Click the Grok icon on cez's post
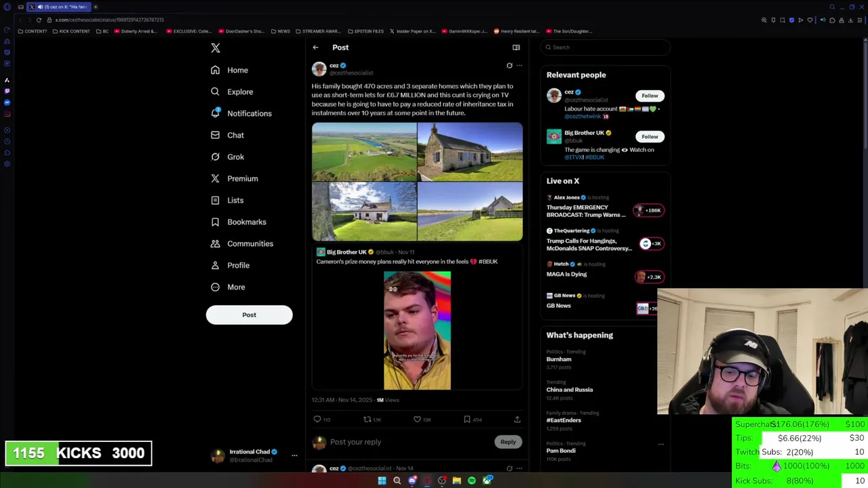Viewport: 868px width, 488px height. (509, 66)
